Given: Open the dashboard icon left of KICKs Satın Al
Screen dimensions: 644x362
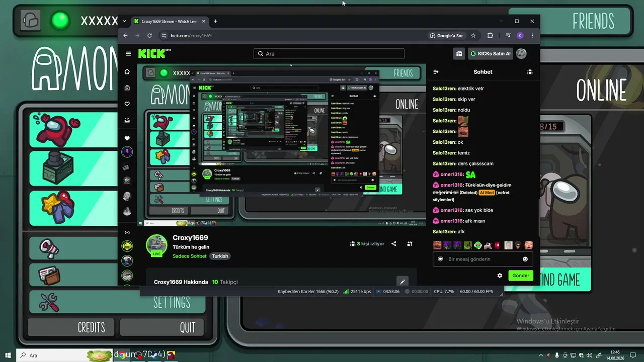Looking at the screenshot, I should tap(459, 54).
